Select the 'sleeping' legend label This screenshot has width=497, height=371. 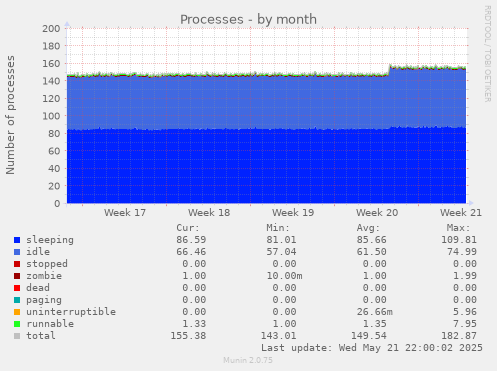[x=50, y=240]
